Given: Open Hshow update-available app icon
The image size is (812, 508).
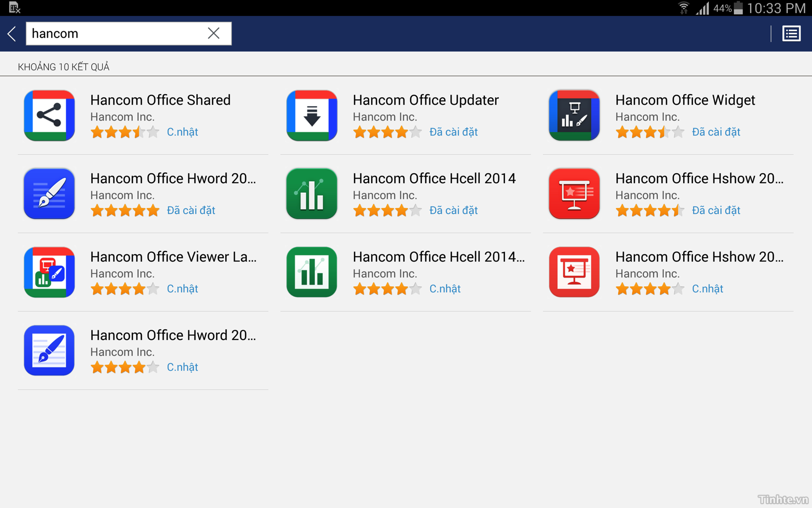Looking at the screenshot, I should [x=574, y=272].
